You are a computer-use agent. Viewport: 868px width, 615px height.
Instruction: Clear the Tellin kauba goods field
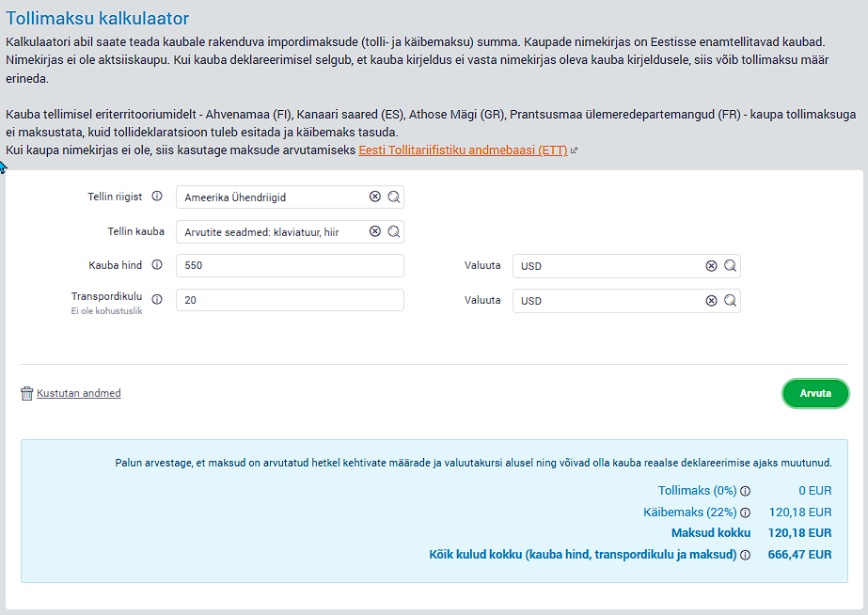click(x=375, y=231)
